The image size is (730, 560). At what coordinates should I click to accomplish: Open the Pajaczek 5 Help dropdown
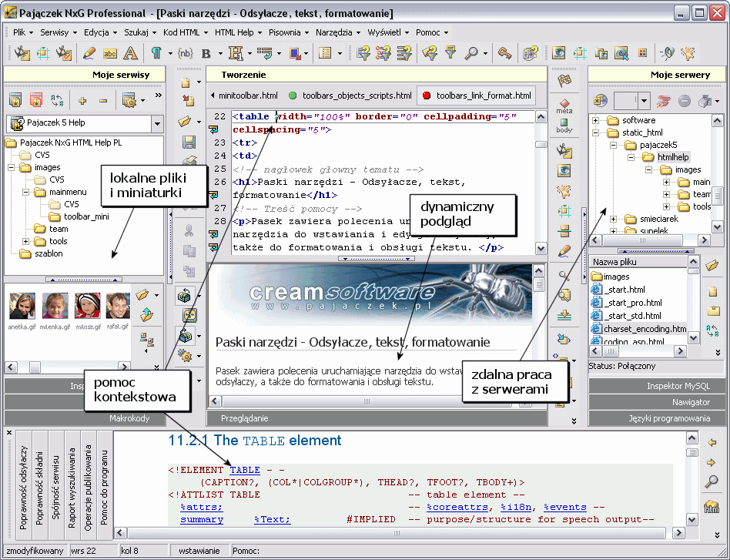[x=157, y=124]
